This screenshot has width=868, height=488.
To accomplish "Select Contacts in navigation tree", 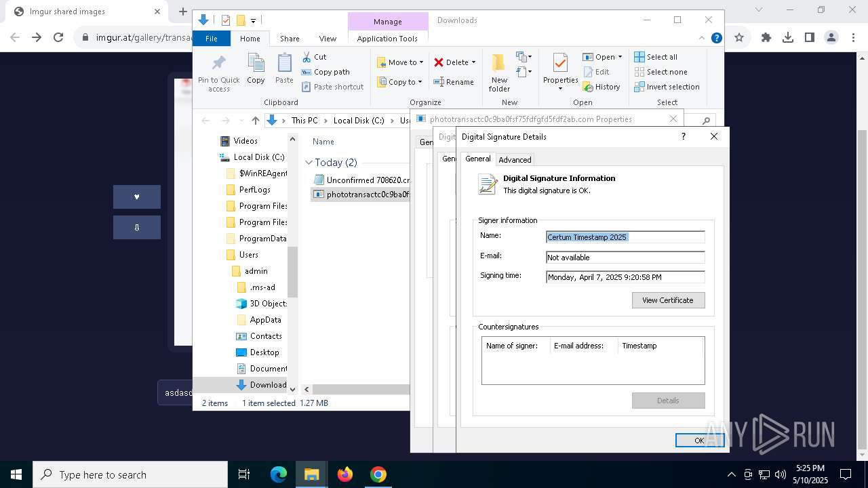I will click(x=266, y=336).
